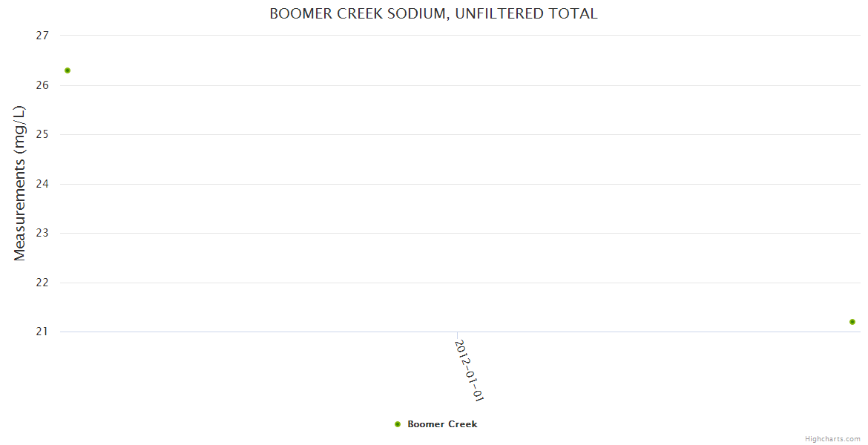The width and height of the screenshot is (868, 445).
Task: Select the y-axis label 26
Action: click(42, 85)
